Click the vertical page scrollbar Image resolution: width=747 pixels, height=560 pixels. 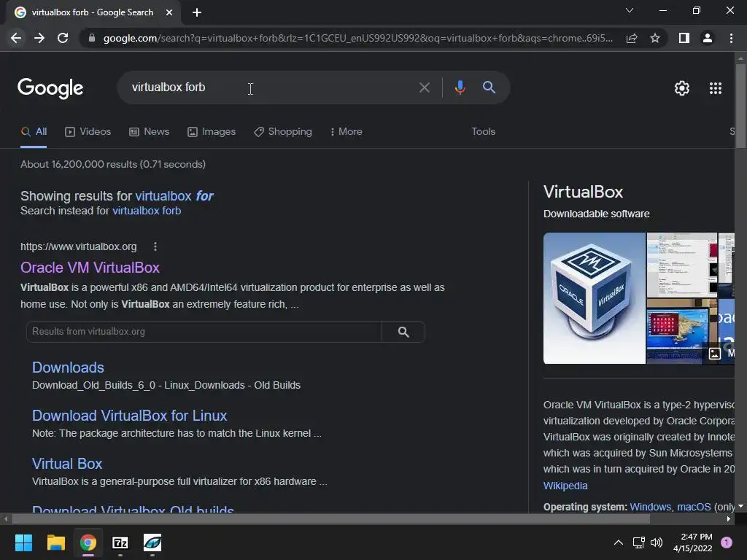740,105
